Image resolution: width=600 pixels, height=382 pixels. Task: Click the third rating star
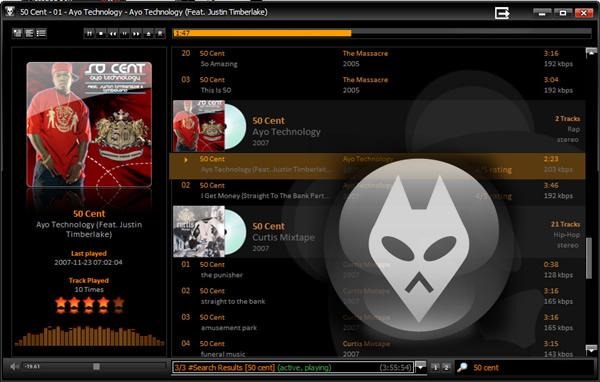tap(89, 304)
